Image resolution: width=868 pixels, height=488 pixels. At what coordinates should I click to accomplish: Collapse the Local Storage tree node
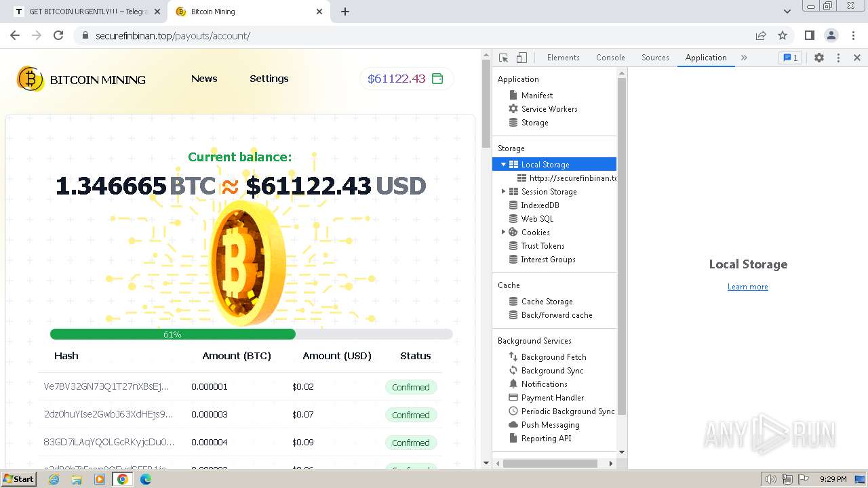point(503,165)
